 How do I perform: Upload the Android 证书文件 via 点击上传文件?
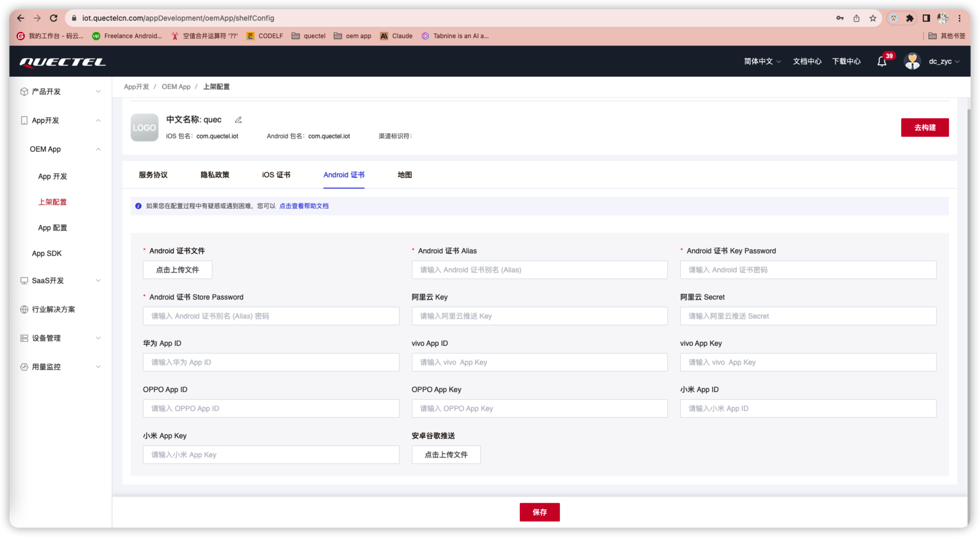(177, 270)
